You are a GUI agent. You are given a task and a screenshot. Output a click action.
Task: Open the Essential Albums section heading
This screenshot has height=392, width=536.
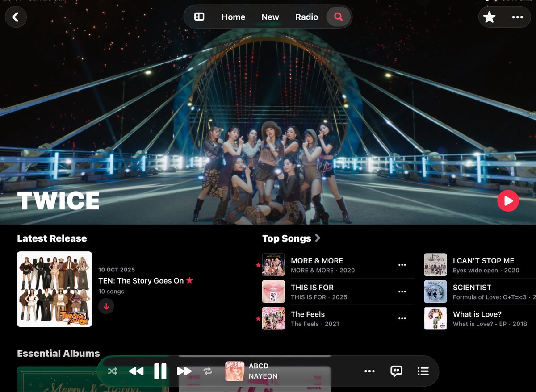59,353
